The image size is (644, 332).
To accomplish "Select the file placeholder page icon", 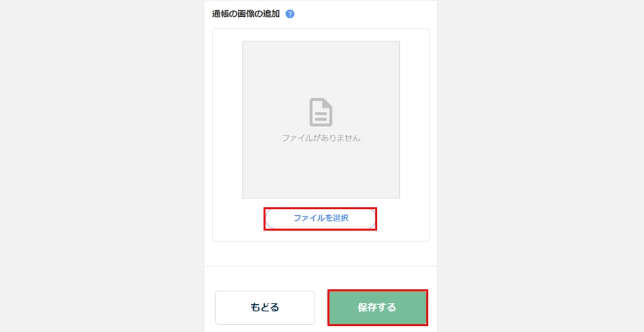I will 321,112.
